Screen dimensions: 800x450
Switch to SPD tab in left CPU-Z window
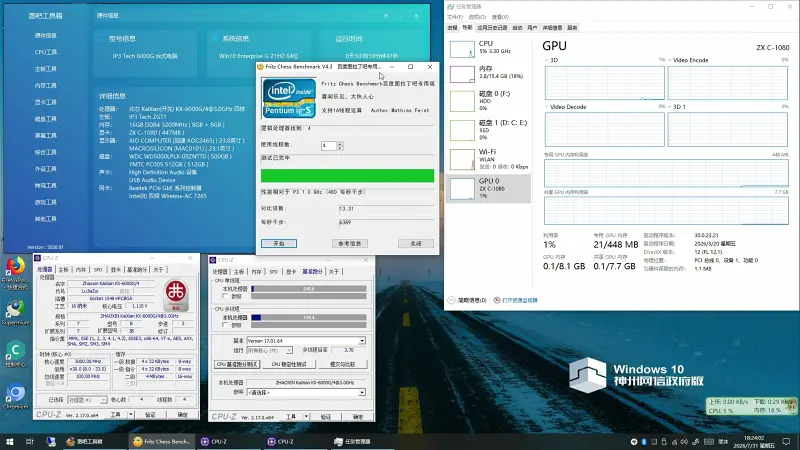click(98, 269)
